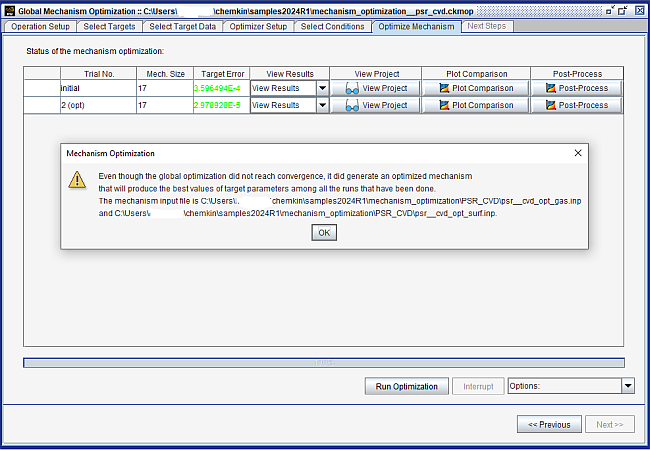Screen dimensions: 650x450
Task: Click the Post-Process chart icon in the initial row
Action: pyautogui.click(x=551, y=88)
